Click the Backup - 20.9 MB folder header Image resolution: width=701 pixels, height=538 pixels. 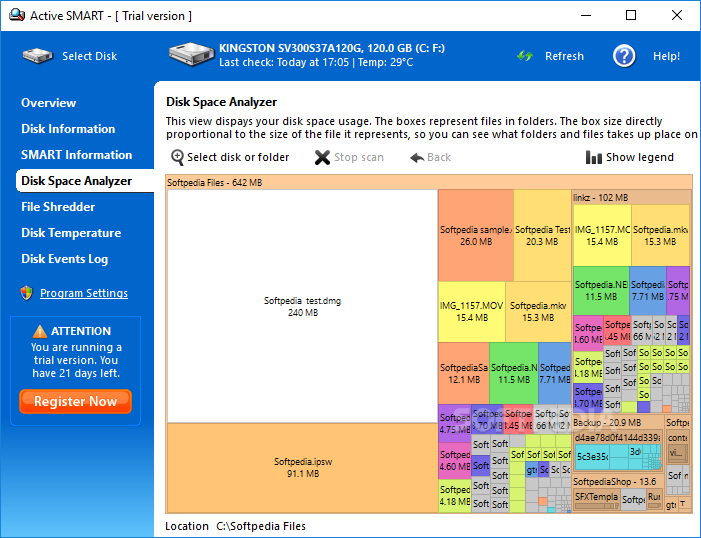click(617, 423)
